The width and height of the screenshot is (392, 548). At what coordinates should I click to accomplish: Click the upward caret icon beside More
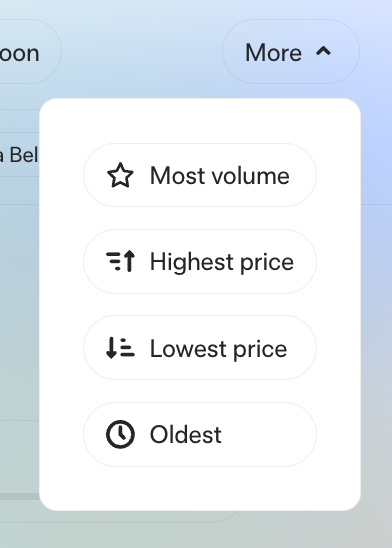[x=324, y=52]
